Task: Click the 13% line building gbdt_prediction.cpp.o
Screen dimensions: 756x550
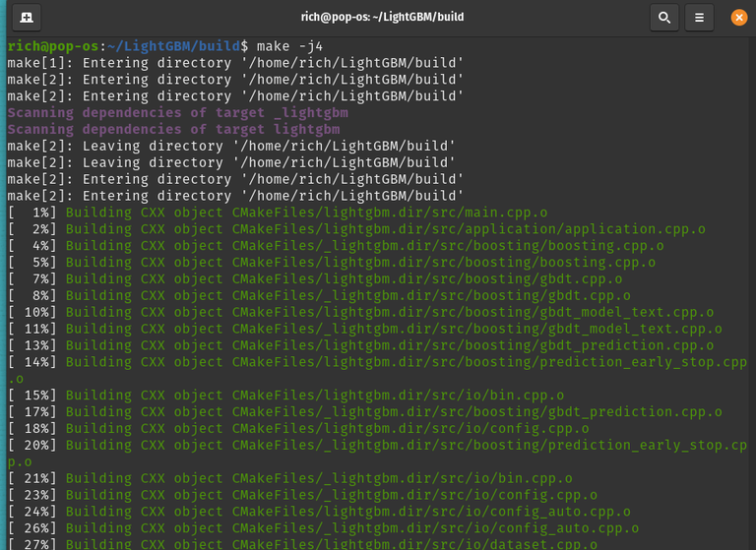Action: point(360,345)
